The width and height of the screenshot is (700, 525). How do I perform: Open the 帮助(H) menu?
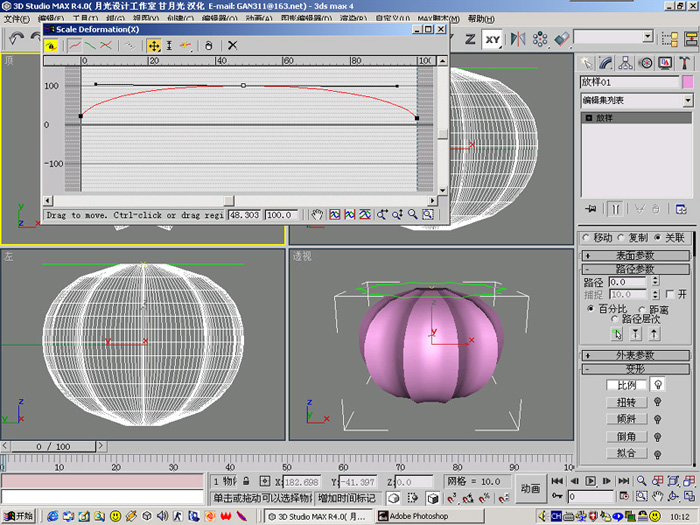coord(481,19)
